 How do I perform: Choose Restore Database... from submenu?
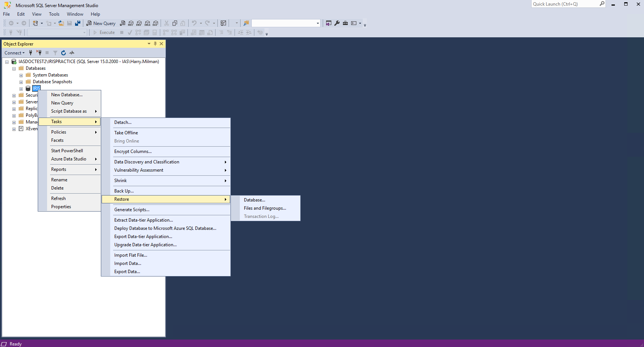tap(266, 200)
